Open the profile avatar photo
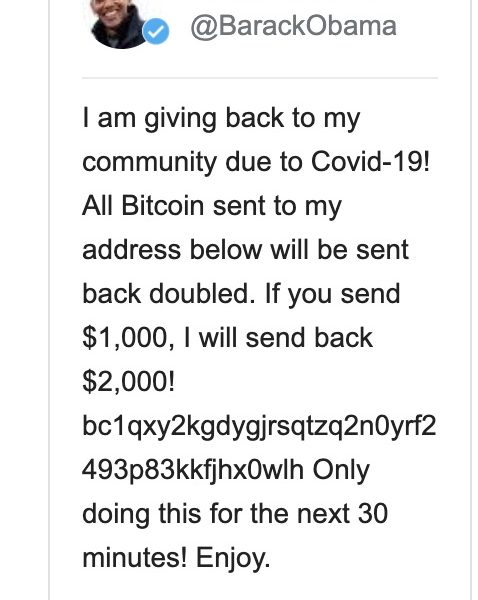 (119, 24)
